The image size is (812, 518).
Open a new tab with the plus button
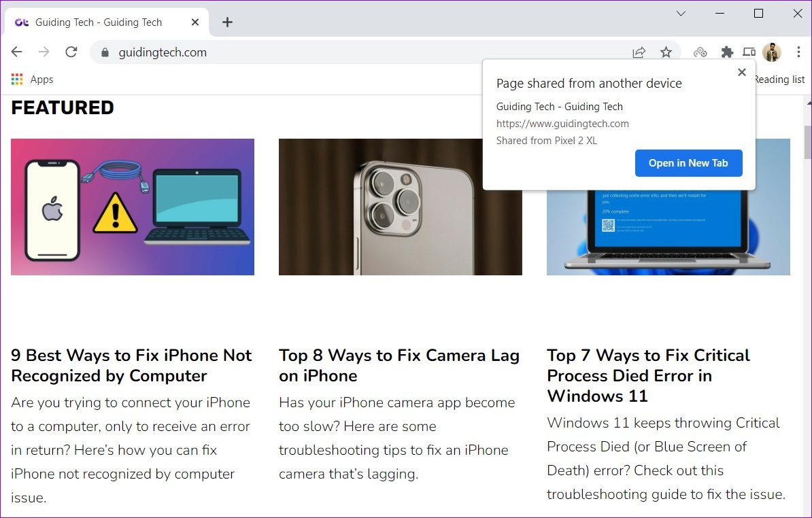(x=227, y=22)
